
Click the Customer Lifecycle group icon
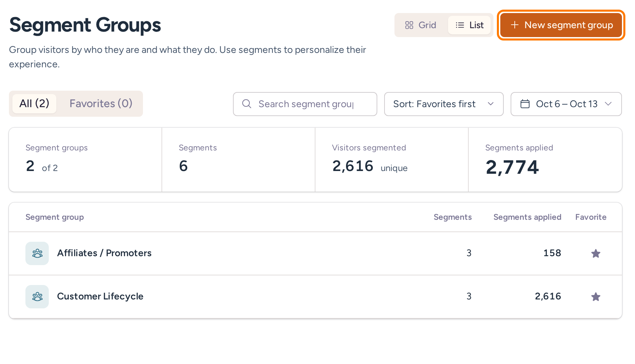[x=37, y=297]
